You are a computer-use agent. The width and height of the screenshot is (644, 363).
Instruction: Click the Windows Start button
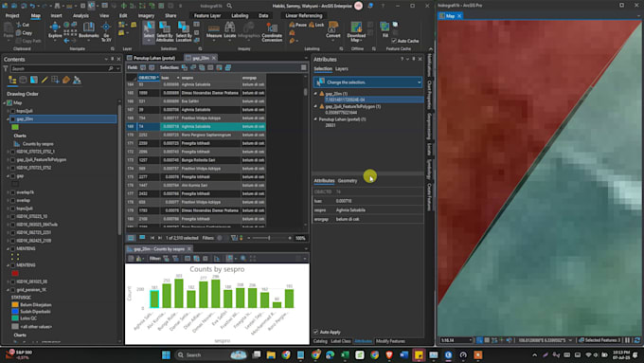pos(166,354)
